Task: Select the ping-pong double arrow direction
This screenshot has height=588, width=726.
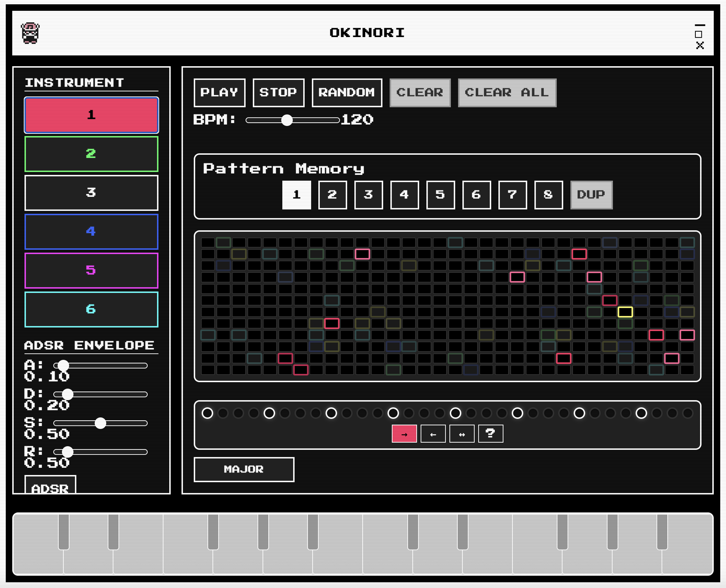Action: (x=462, y=434)
